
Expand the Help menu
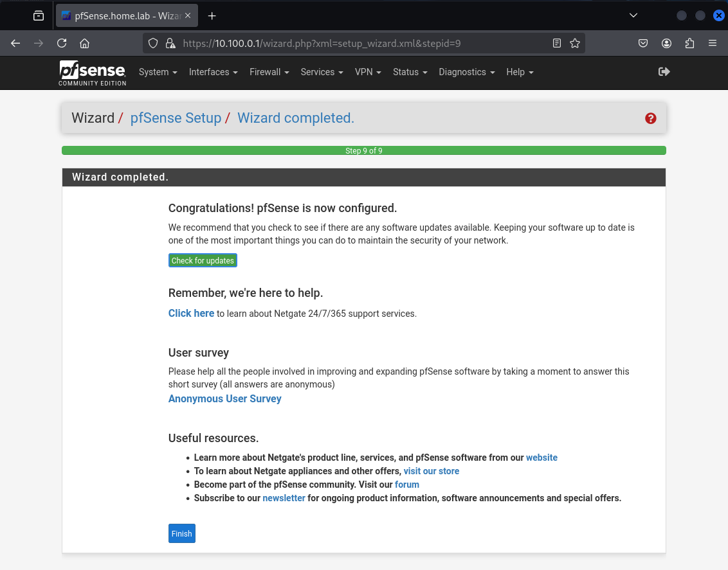[520, 72]
